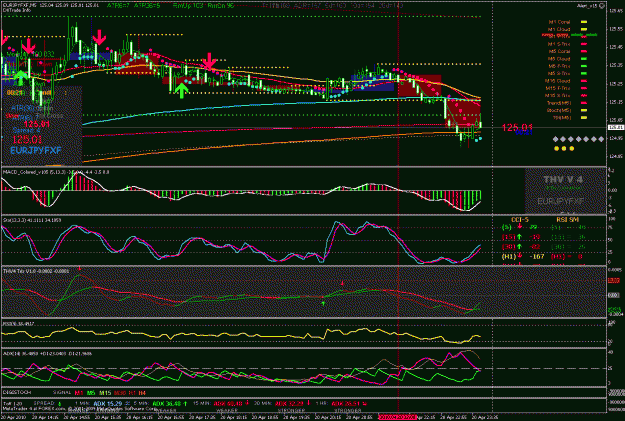Select the H4 signal in the DIGISTOCH row
This screenshot has width=625, height=421.
click(142, 393)
